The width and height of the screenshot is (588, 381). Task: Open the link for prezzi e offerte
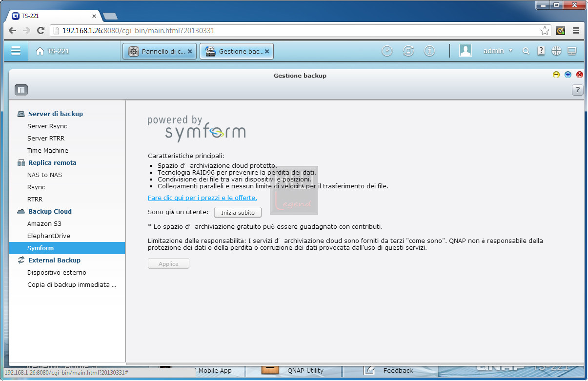coord(203,198)
